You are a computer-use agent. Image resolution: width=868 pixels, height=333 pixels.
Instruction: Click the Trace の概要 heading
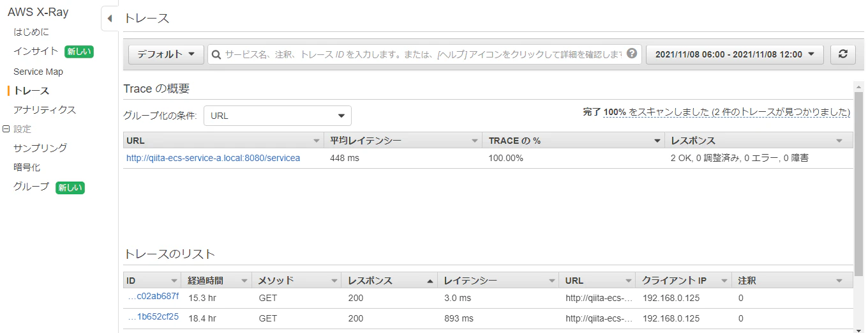(156, 88)
